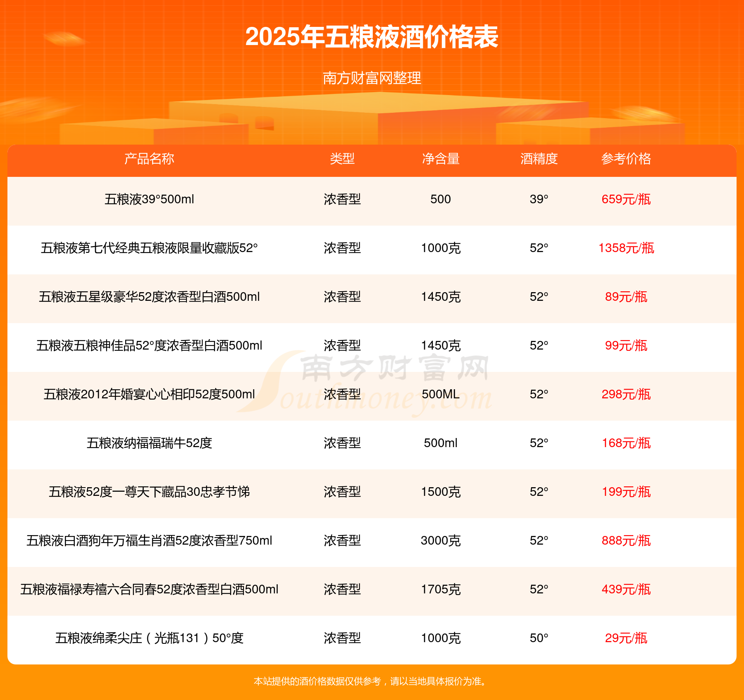Select the "1000克" cell in the 绵柔尖庄 row

pyautogui.click(x=441, y=638)
